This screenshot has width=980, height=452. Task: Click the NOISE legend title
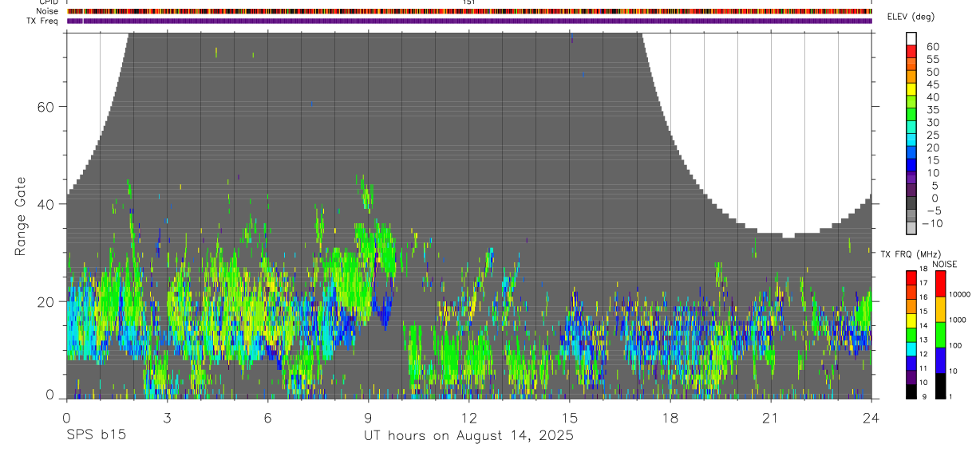point(945,264)
